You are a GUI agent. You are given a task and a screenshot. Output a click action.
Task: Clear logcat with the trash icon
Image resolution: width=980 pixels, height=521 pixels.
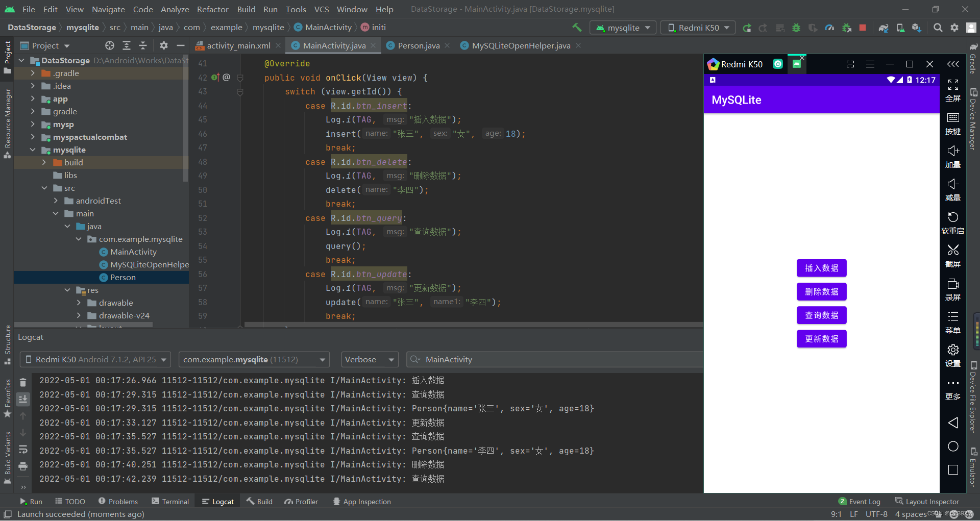click(x=23, y=382)
